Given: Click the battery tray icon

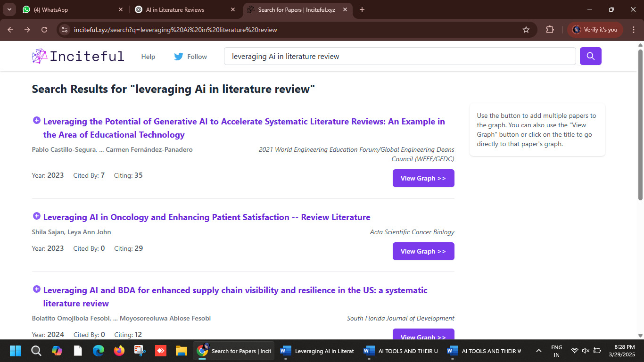Looking at the screenshot, I should 597,351.
